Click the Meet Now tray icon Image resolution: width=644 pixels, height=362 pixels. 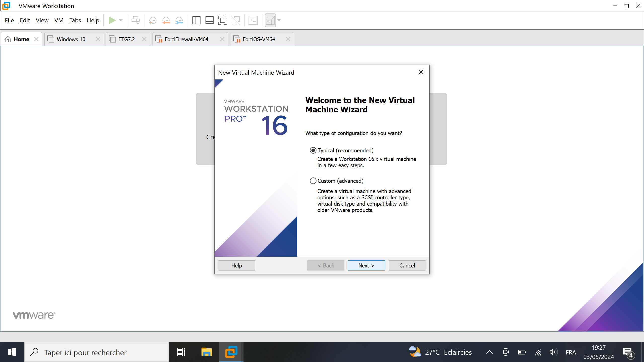click(506, 352)
